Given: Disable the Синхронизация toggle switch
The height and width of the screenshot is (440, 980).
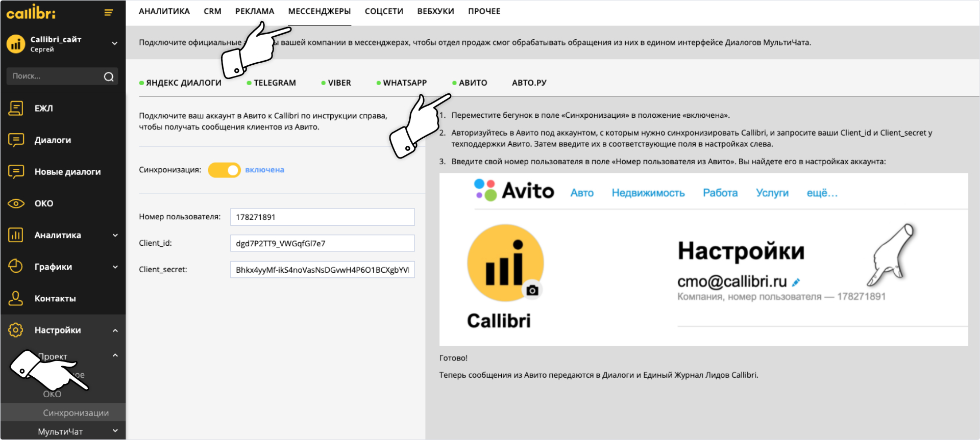Looking at the screenshot, I should 224,170.
